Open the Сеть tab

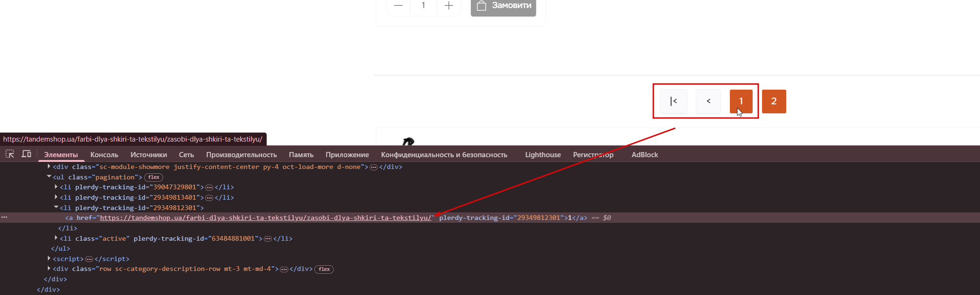tap(186, 155)
